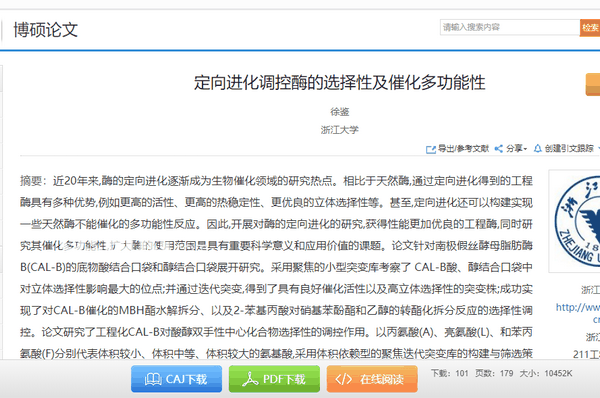Image resolution: width=600 pixels, height=398 pixels.
Task: Click the code icon on 在线阅读
Action: [343, 379]
